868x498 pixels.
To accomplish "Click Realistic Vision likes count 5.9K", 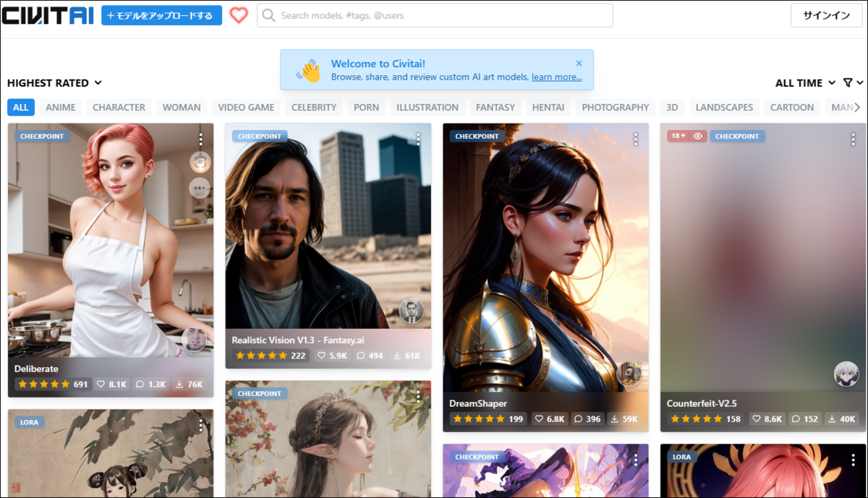I will pyautogui.click(x=331, y=356).
